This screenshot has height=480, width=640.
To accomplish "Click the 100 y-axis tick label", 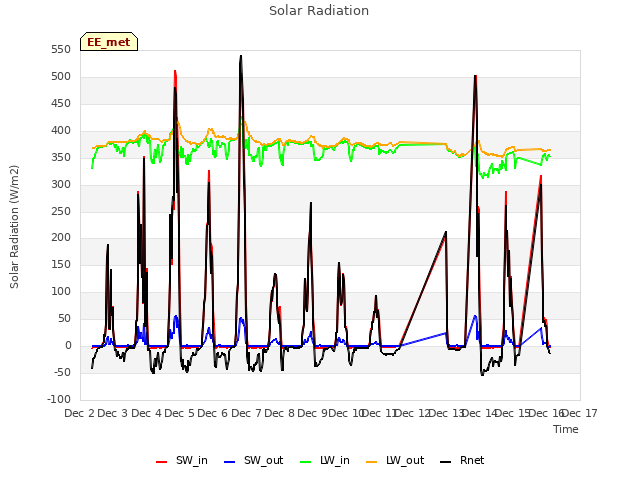I will point(61,291).
